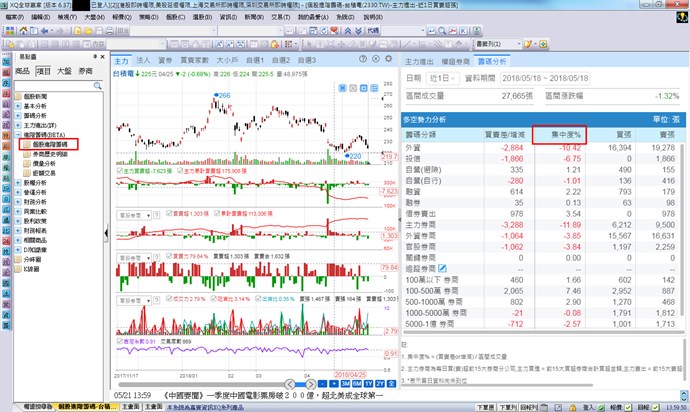Switch to 法人 chart tab
690x412 pixels.
(143, 60)
